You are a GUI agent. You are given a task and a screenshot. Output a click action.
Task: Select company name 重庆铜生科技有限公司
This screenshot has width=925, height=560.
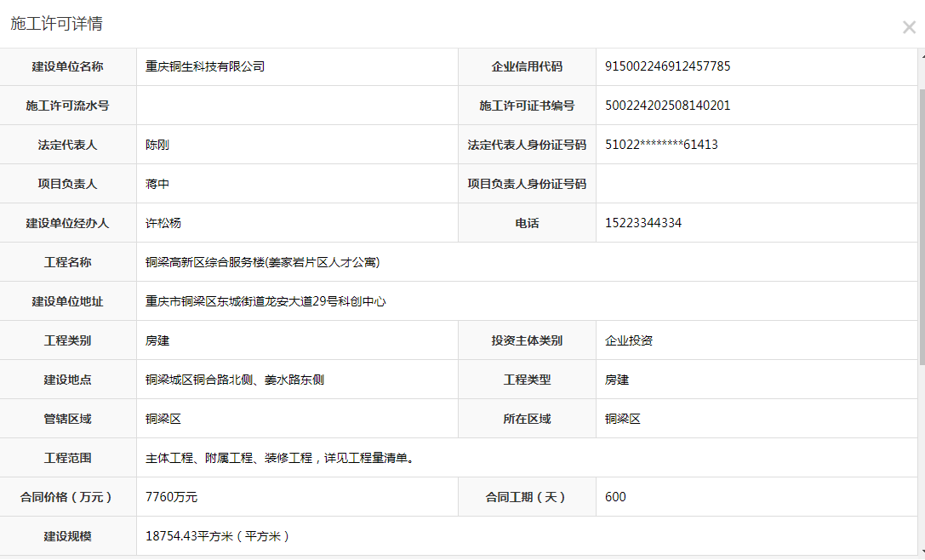[x=205, y=66]
